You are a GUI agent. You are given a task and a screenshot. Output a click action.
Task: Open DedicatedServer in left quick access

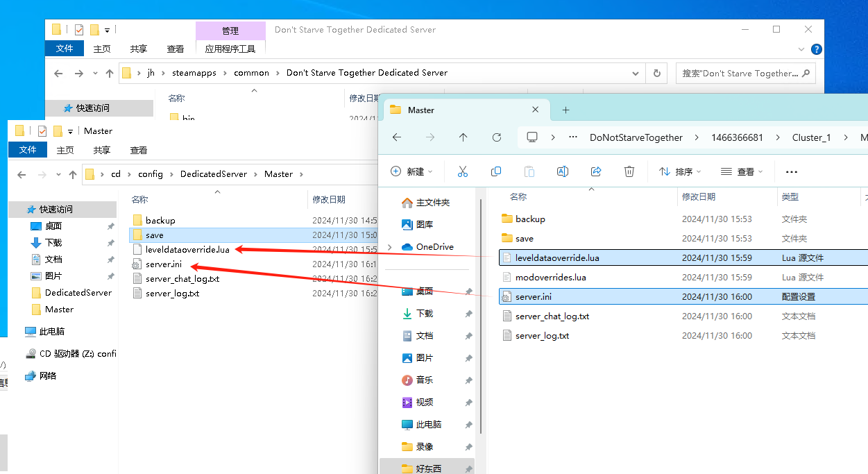pos(71,293)
